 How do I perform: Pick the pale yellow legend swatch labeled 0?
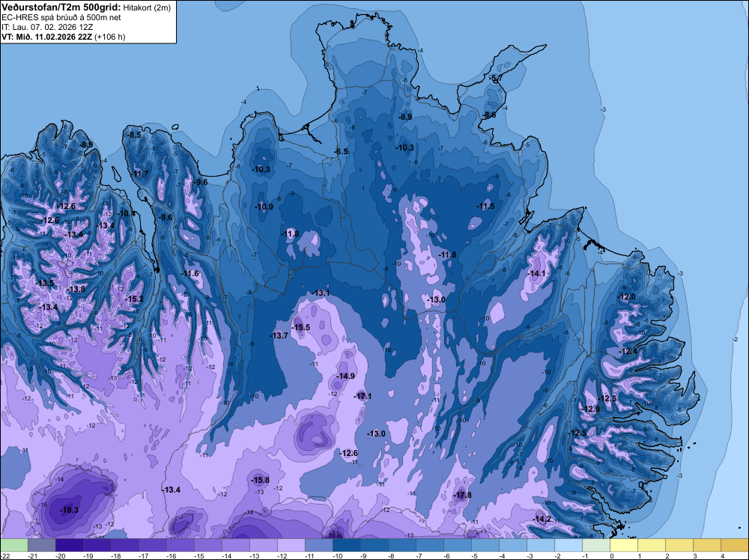(x=624, y=545)
